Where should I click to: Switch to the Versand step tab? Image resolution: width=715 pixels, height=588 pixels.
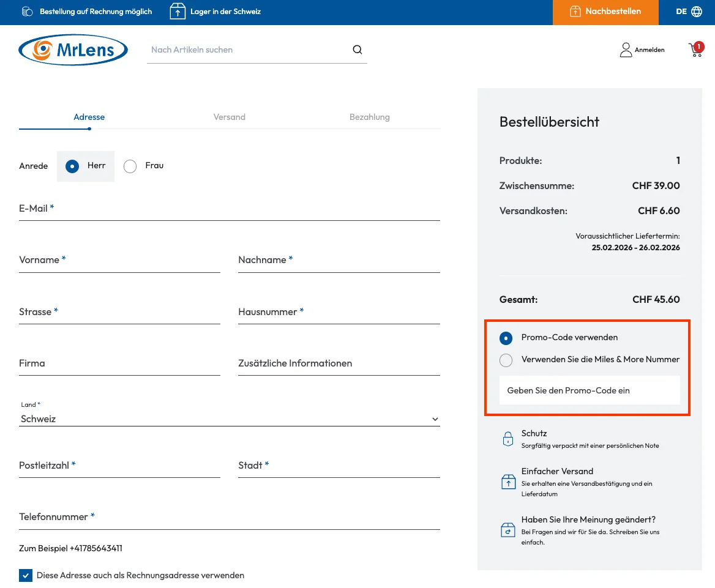(230, 117)
